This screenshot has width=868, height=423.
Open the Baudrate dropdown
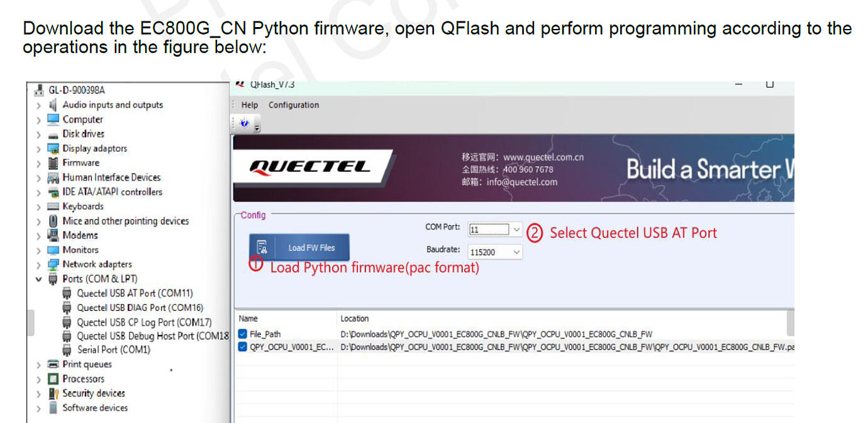point(516,252)
